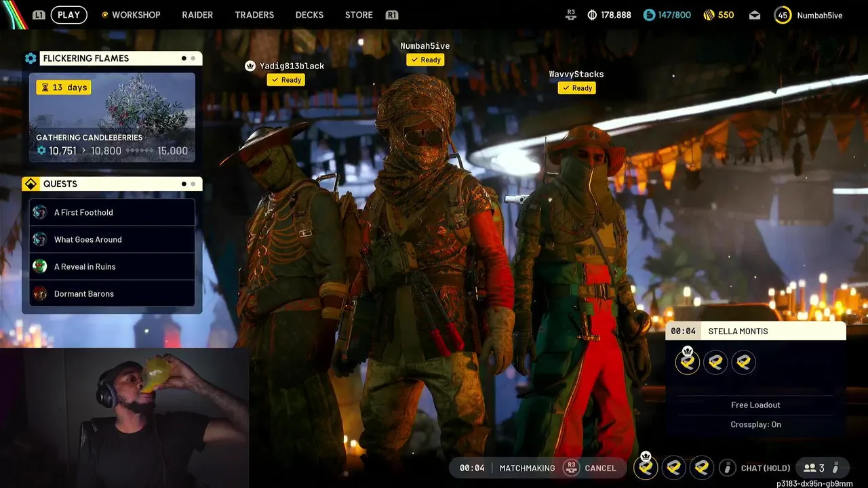Click the STELLA MONTIS map header
Image resolution: width=868 pixels, height=488 pixels.
755,331
